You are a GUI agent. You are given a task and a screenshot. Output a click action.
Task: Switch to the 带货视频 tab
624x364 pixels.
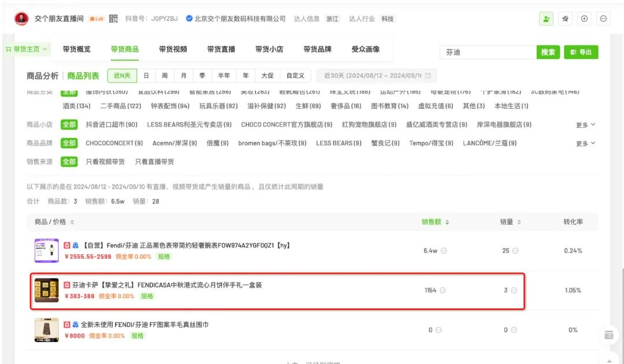(x=173, y=49)
